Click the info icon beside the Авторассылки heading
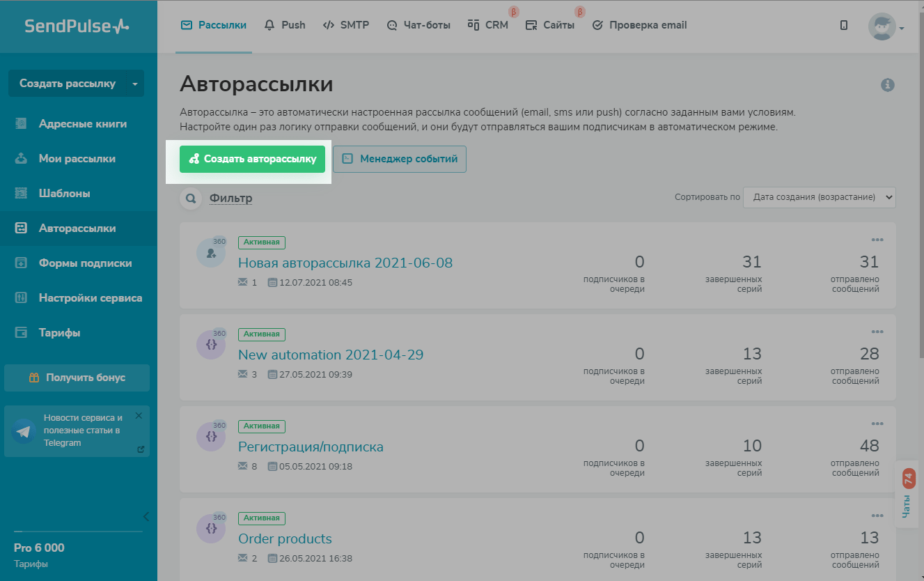The width and height of the screenshot is (924, 581). click(x=887, y=85)
